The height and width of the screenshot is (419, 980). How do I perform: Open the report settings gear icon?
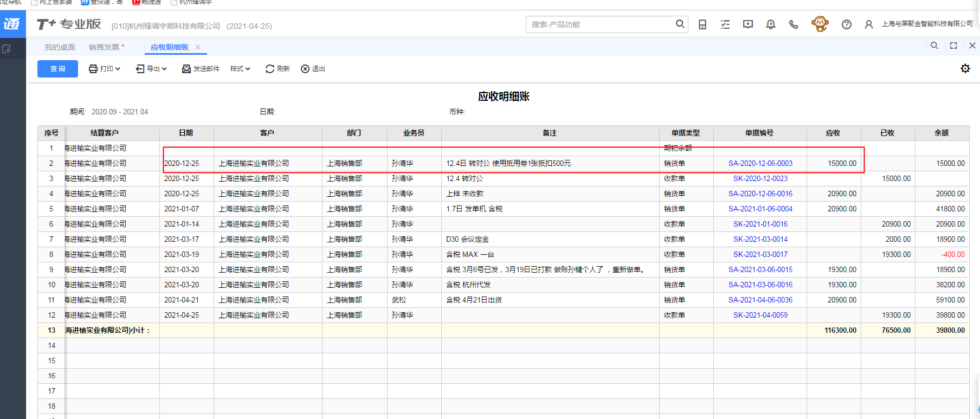click(x=965, y=68)
